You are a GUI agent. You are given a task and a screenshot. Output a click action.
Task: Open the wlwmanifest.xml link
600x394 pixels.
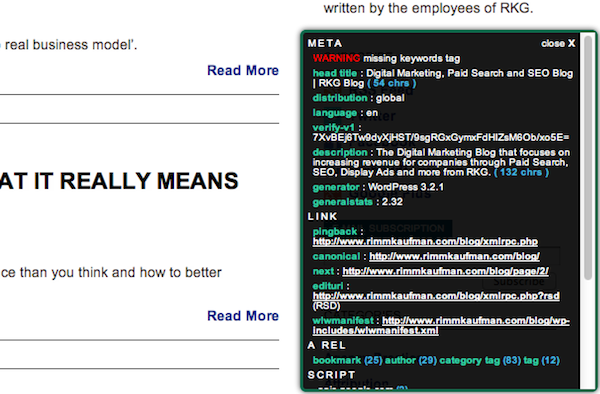(441, 326)
